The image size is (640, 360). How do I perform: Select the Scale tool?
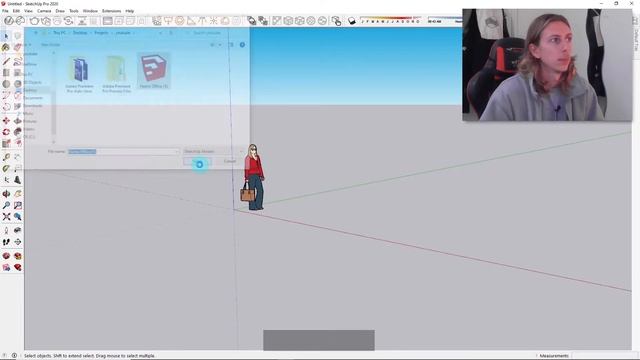6,143
